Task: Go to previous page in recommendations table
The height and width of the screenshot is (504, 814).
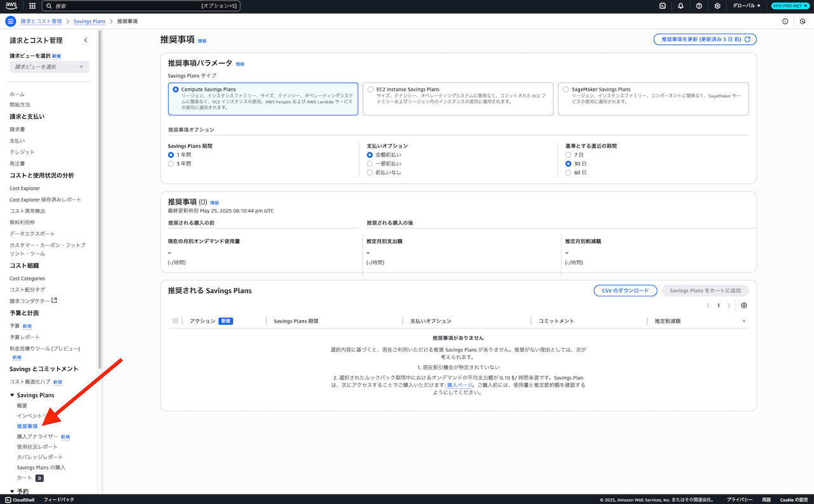Action: 708,306
